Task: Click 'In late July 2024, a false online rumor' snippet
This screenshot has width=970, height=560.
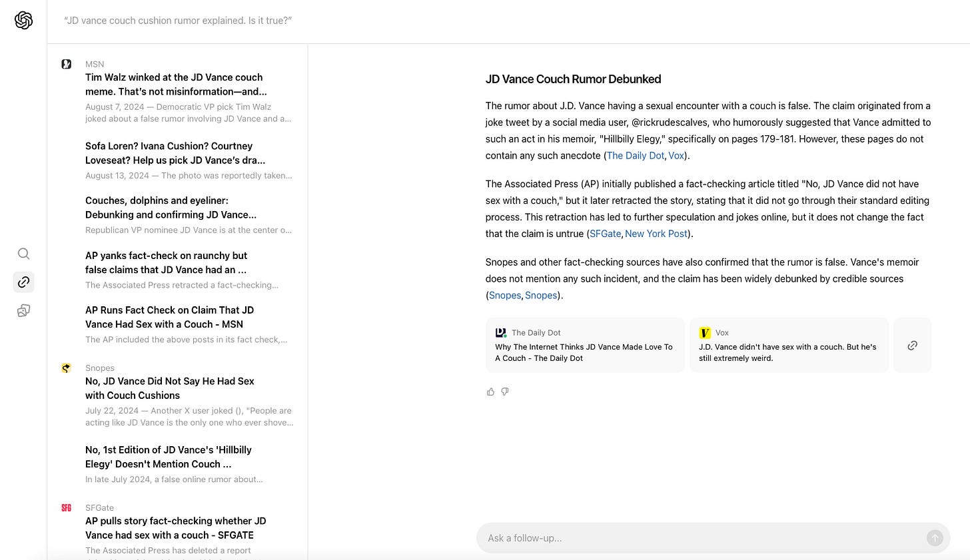Action: coord(174,479)
